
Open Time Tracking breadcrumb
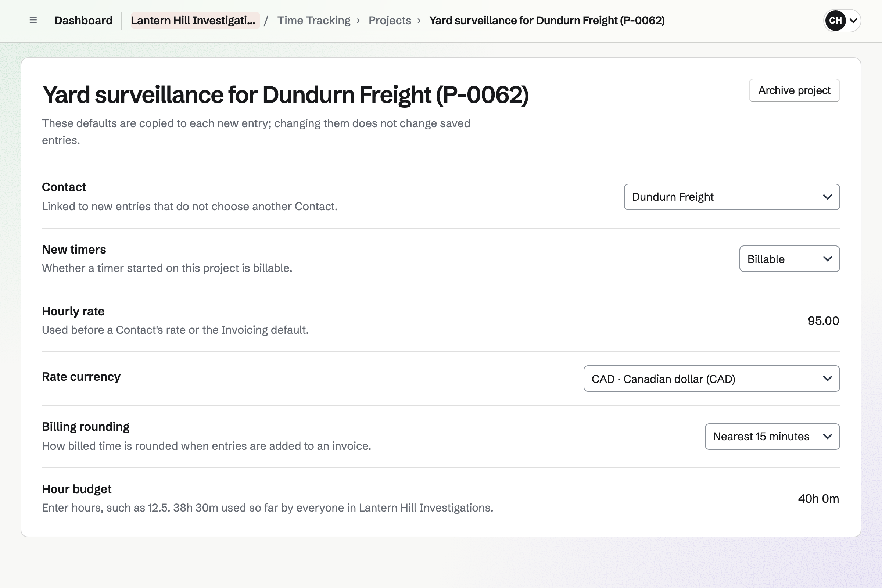point(314,20)
